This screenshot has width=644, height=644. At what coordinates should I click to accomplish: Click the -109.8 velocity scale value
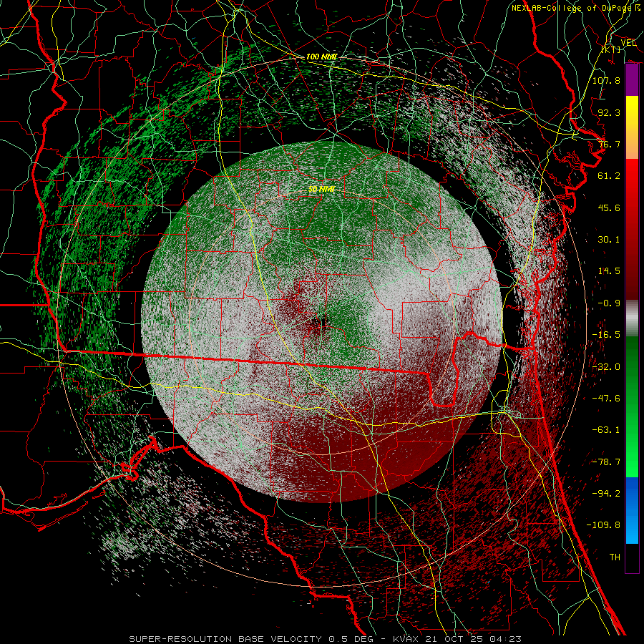click(603, 525)
